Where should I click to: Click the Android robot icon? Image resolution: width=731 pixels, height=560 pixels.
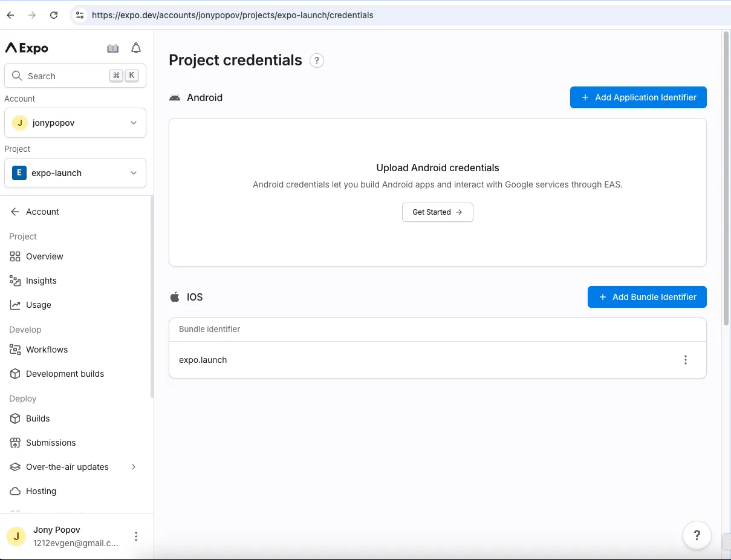175,98
